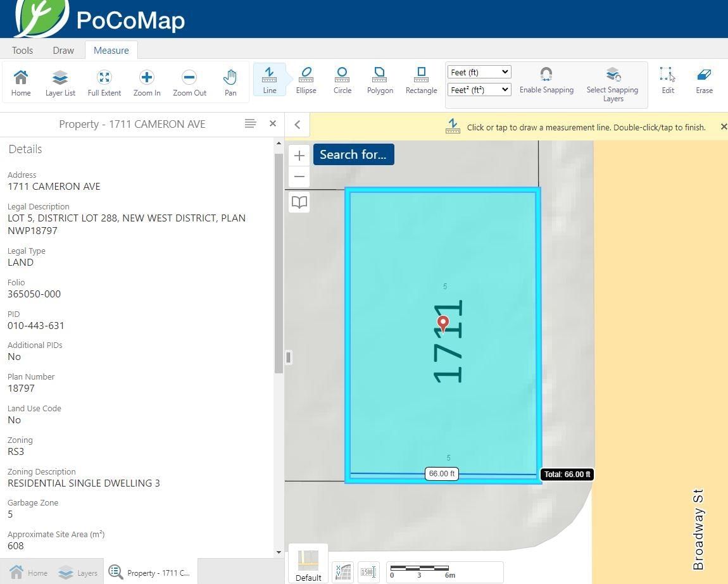This screenshot has width=728, height=584.
Task: Select the Line measure tool
Action: tap(269, 80)
